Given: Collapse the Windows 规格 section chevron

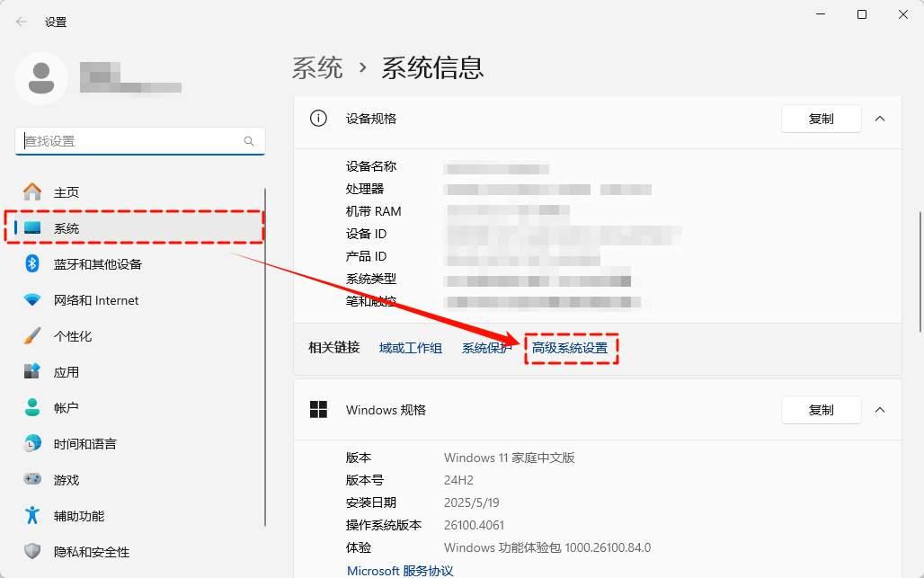Looking at the screenshot, I should [880, 410].
